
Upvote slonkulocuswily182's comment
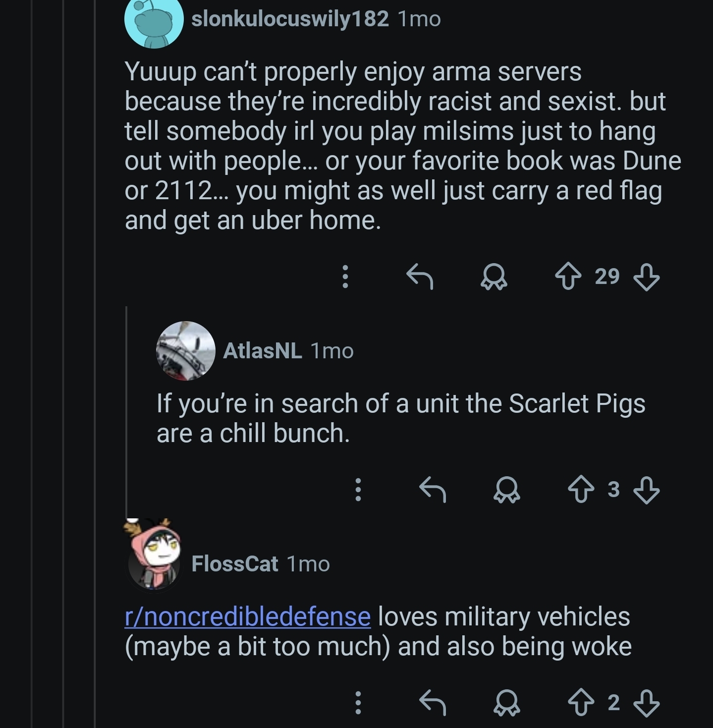(x=568, y=277)
